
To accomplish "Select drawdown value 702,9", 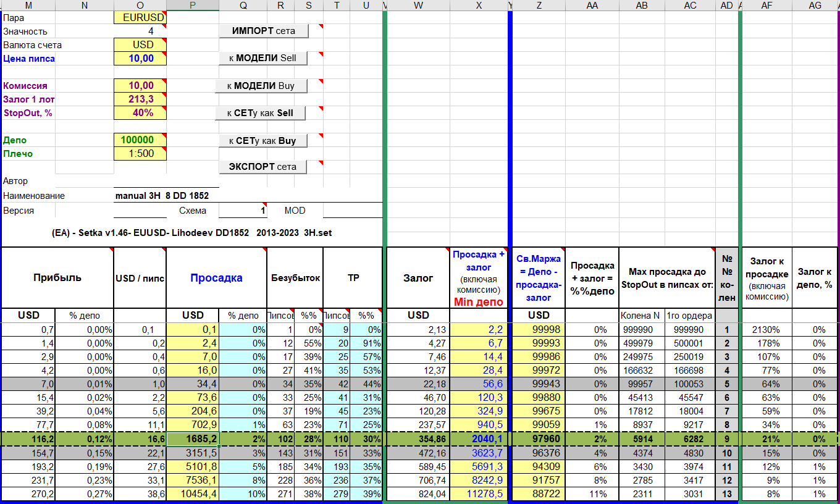I will click(193, 425).
